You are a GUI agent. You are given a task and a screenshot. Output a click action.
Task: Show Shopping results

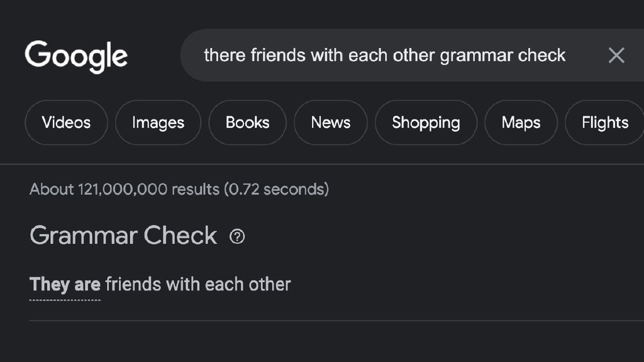(x=426, y=123)
